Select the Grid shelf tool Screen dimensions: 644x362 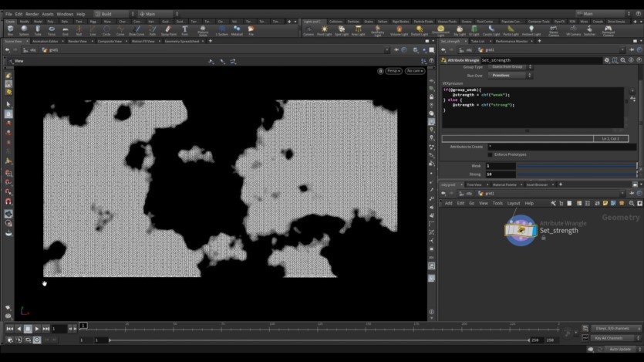pyautogui.click(x=66, y=30)
